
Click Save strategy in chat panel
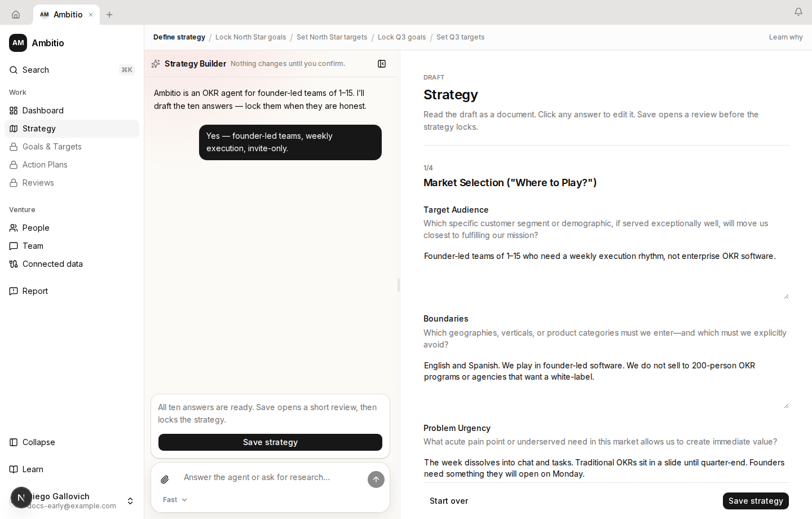click(270, 442)
